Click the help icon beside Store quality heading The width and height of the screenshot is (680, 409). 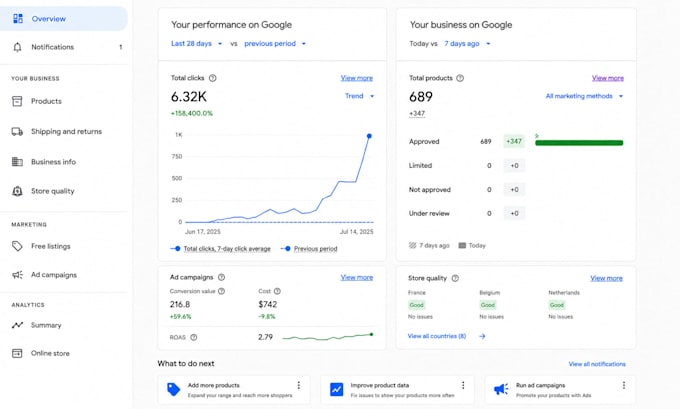(x=455, y=278)
